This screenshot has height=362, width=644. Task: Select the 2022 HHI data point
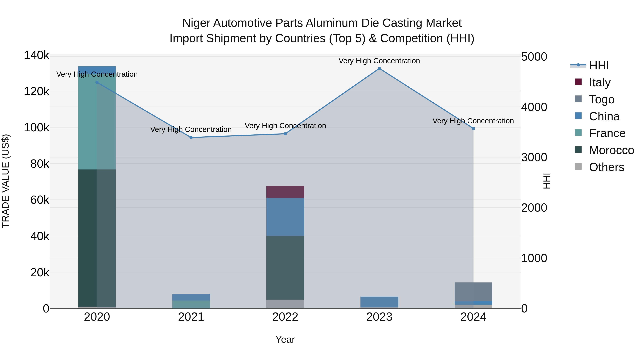285,134
